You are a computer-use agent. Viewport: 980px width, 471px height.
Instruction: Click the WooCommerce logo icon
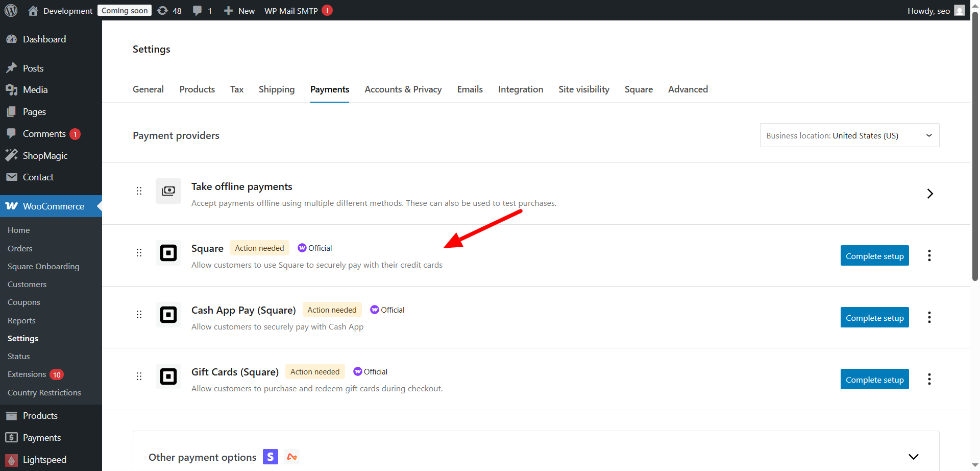tap(11, 206)
